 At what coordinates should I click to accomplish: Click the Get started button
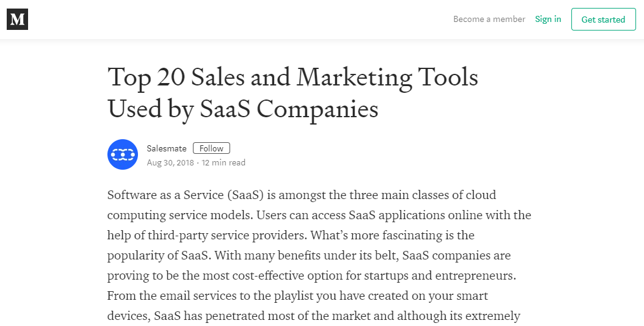603,20
